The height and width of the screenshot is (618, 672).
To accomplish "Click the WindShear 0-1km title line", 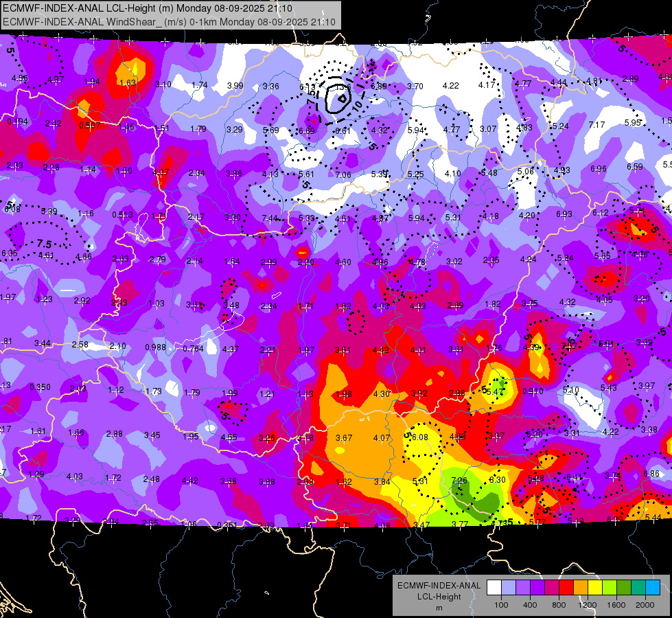I will 169,22.
